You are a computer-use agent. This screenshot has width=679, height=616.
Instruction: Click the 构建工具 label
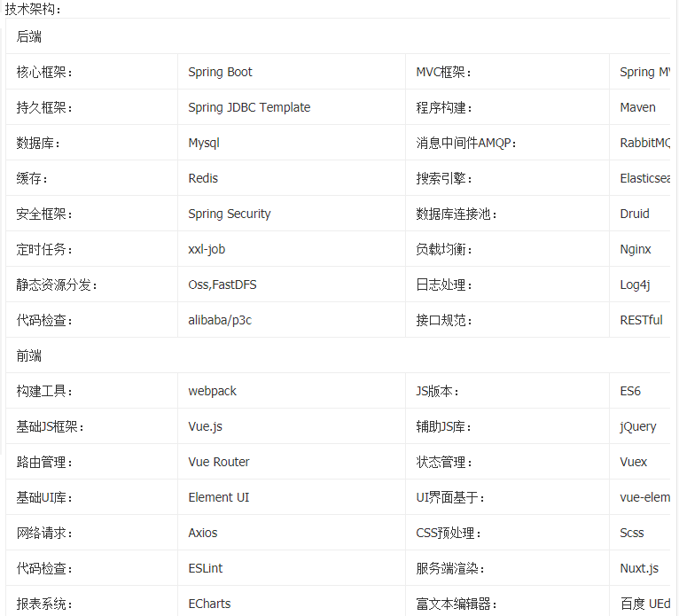(x=44, y=392)
